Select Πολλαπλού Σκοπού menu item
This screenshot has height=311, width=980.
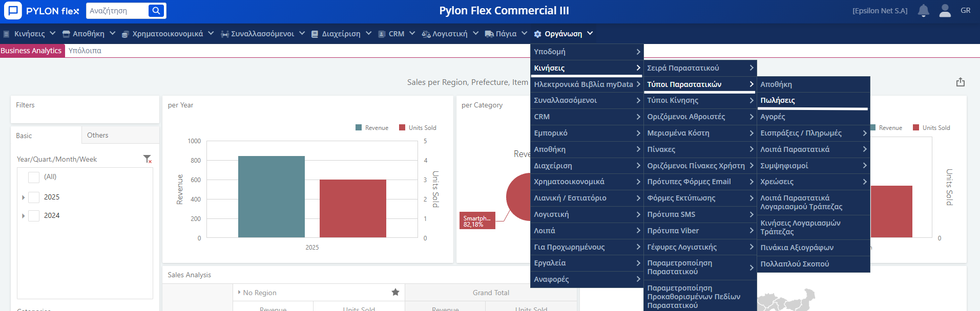(814, 264)
